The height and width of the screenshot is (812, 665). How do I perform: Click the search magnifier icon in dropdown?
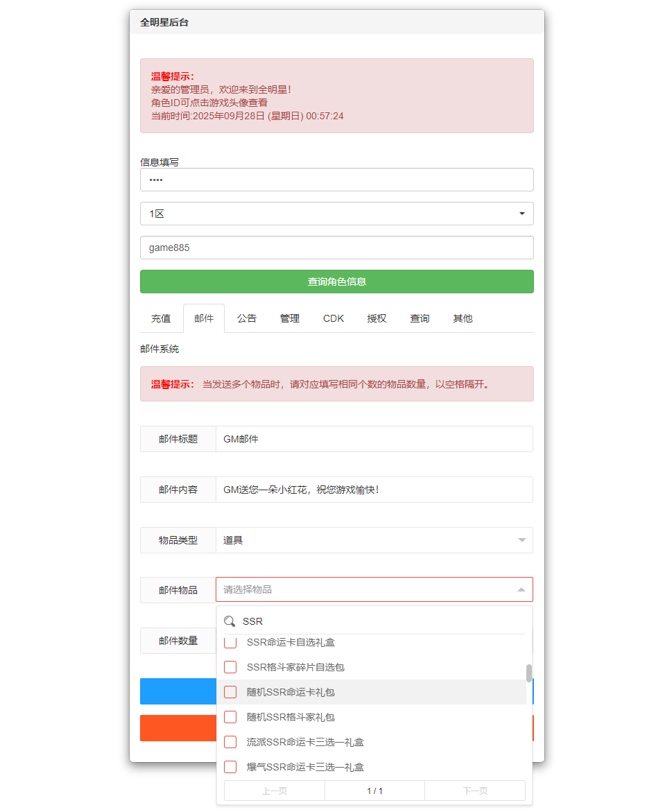pyautogui.click(x=230, y=621)
